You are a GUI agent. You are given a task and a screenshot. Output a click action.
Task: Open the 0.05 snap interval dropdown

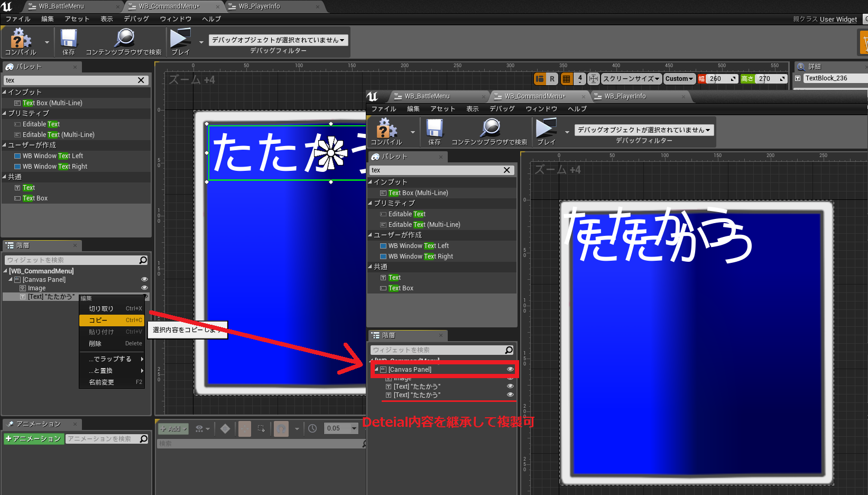tap(341, 428)
